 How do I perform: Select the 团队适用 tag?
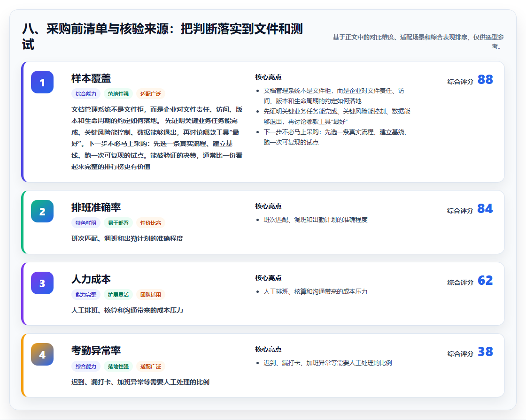151,295
